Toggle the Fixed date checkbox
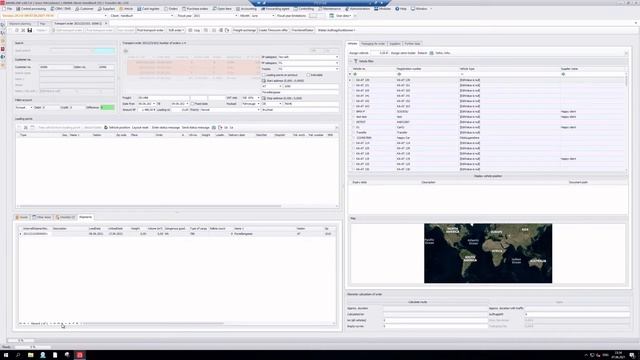This screenshot has height=360, width=640. click(x=193, y=104)
